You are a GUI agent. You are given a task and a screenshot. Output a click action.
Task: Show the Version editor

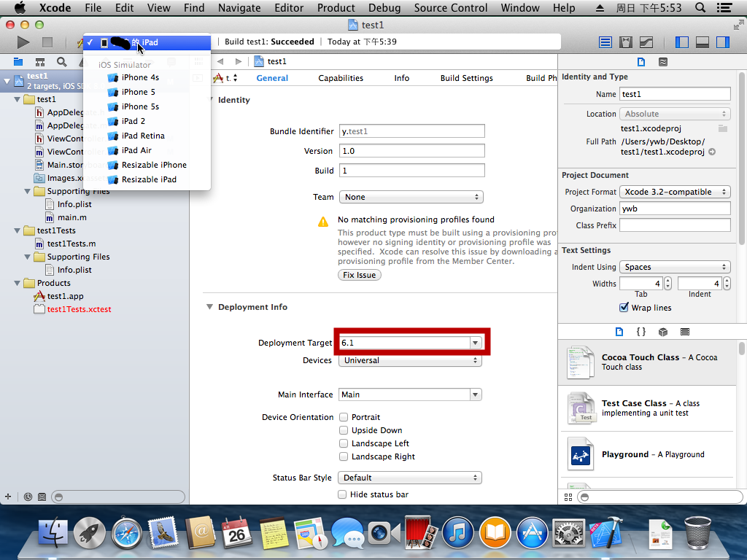(x=646, y=42)
